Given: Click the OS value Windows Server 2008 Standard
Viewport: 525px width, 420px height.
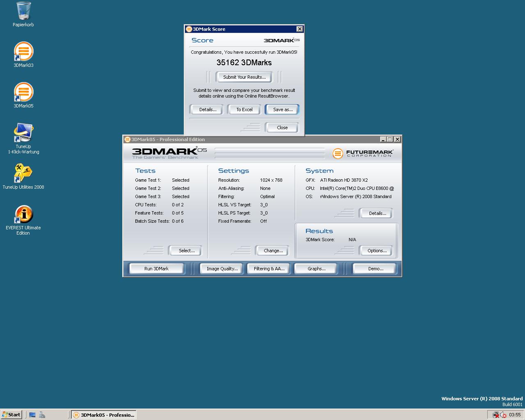Looking at the screenshot, I should (x=356, y=196).
